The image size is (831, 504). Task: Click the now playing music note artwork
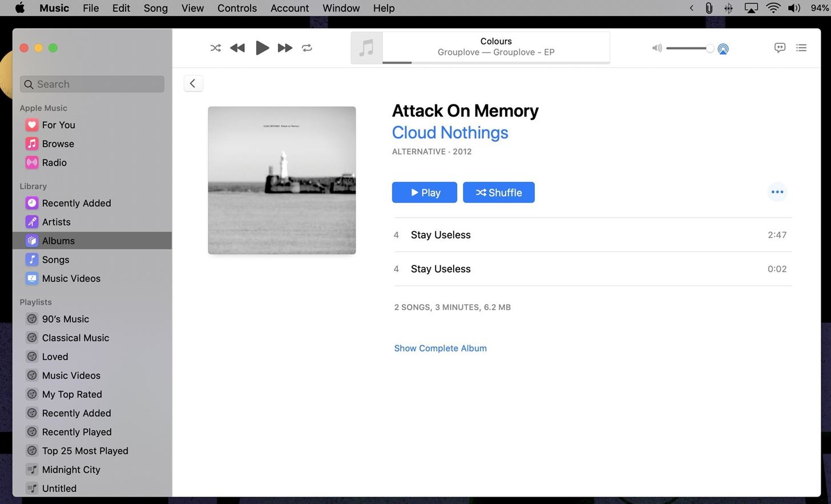tap(366, 48)
